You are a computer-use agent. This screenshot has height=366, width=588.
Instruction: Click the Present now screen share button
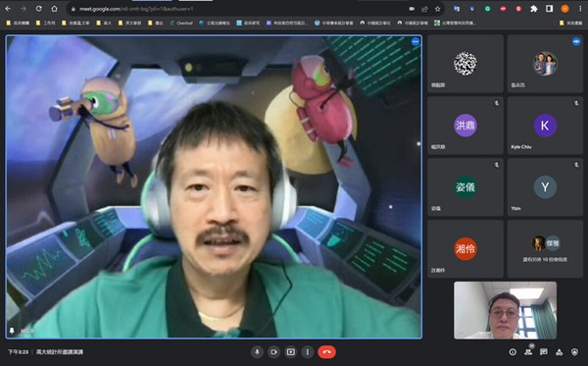pyautogui.click(x=291, y=351)
